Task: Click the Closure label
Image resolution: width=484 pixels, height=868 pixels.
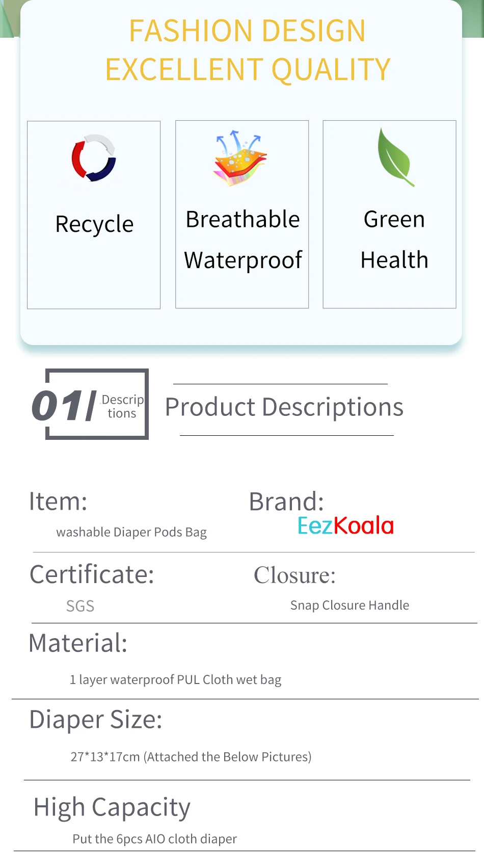Action: pos(295,575)
